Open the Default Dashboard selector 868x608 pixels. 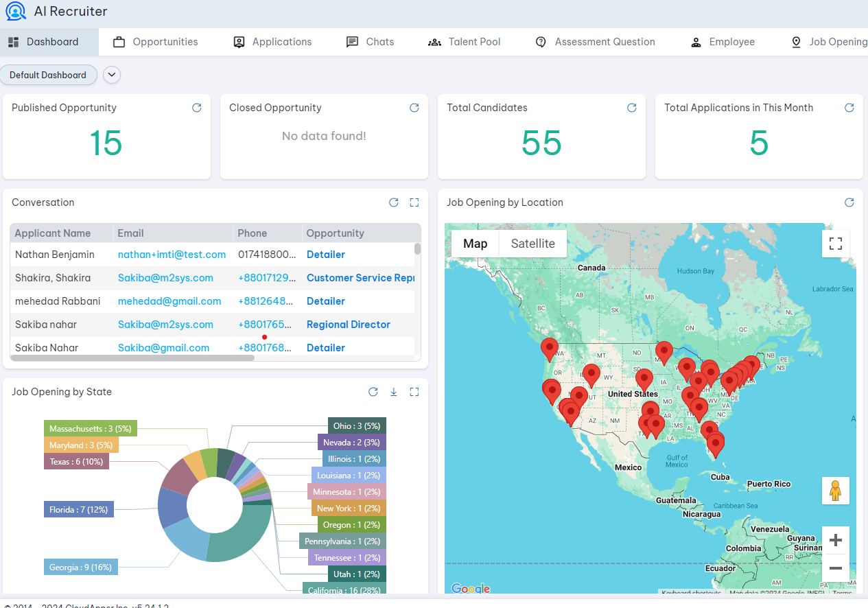tap(48, 75)
